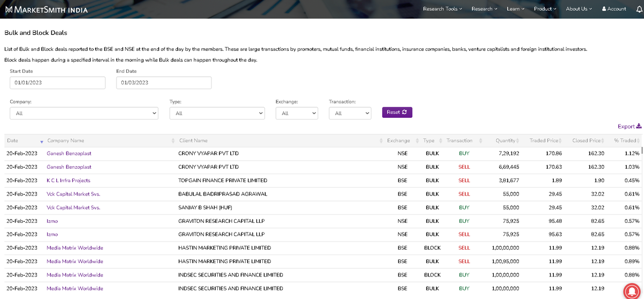This screenshot has height=299, width=644.
Task: Expand the Exchange filter dropdown
Action: [x=297, y=113]
